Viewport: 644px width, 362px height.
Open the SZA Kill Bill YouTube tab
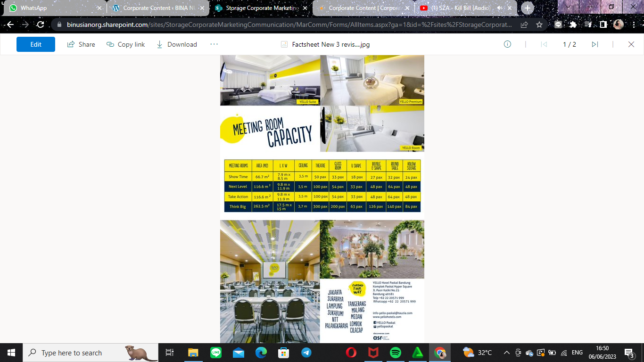pyautogui.click(x=466, y=8)
